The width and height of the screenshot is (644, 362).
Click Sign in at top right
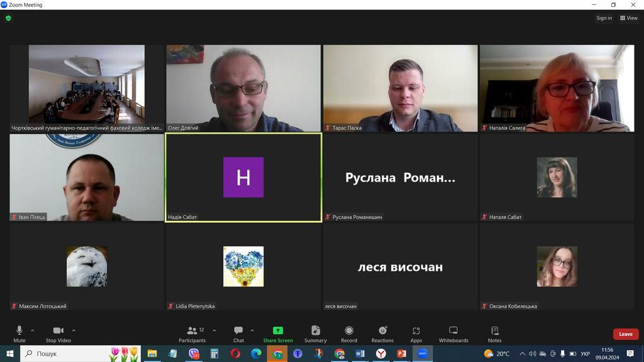(604, 18)
